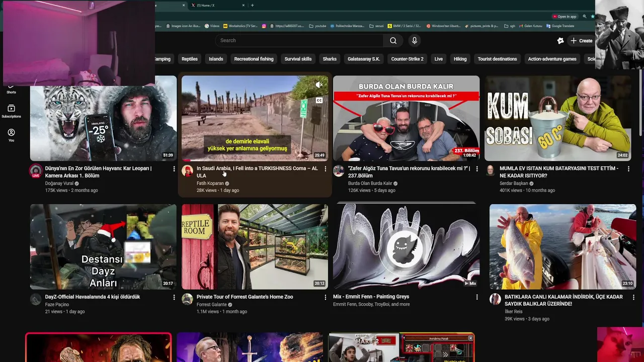644x362 pixels.
Task: Click the Create button
Action: click(581, 41)
